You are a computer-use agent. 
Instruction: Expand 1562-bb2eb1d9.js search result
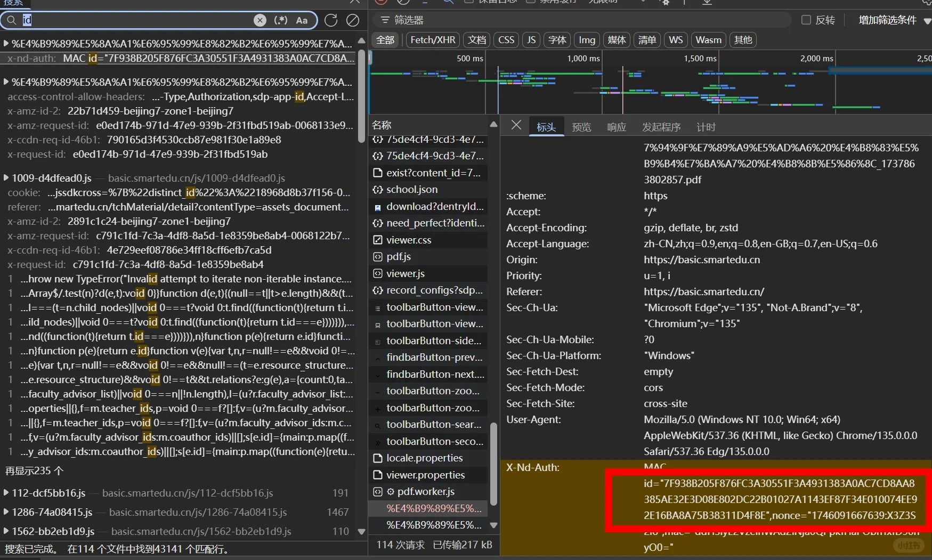(6, 531)
